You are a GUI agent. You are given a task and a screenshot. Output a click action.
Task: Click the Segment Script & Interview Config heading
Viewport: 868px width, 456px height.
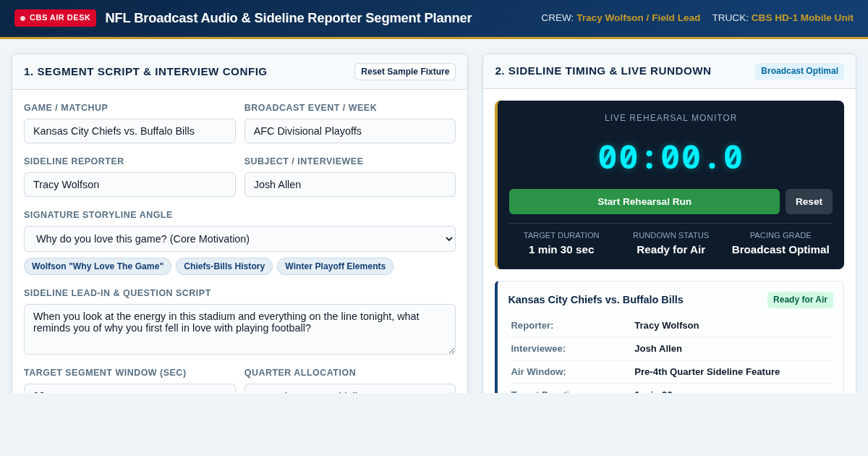[145, 72]
